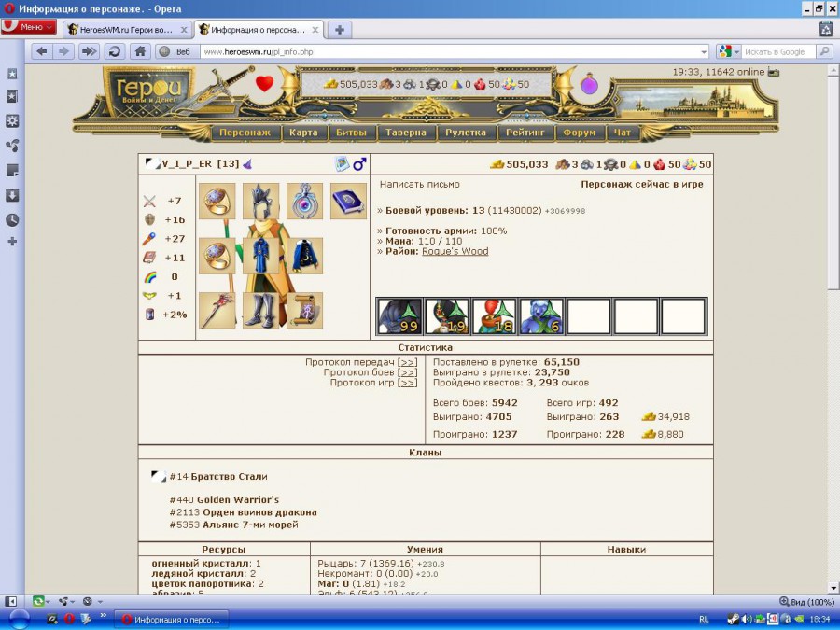Screen dimensions: 840x630
Task: Open the Рейтинг game menu
Action: coord(525,133)
